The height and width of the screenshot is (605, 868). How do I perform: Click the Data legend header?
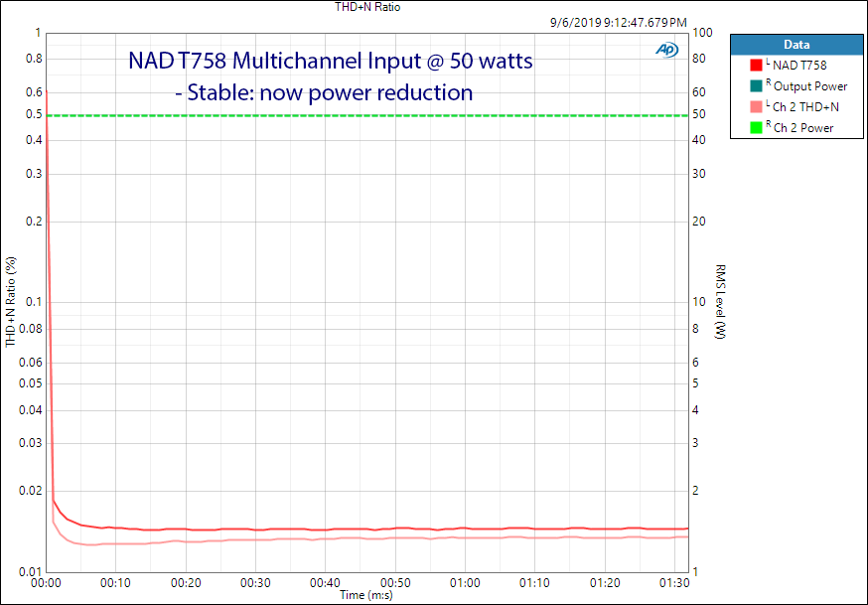(796, 45)
